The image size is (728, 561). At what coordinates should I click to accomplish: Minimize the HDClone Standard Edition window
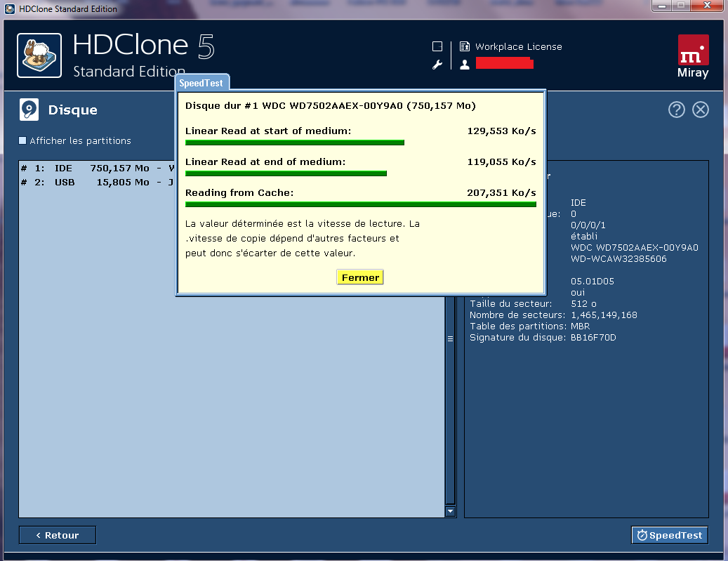[x=661, y=6]
